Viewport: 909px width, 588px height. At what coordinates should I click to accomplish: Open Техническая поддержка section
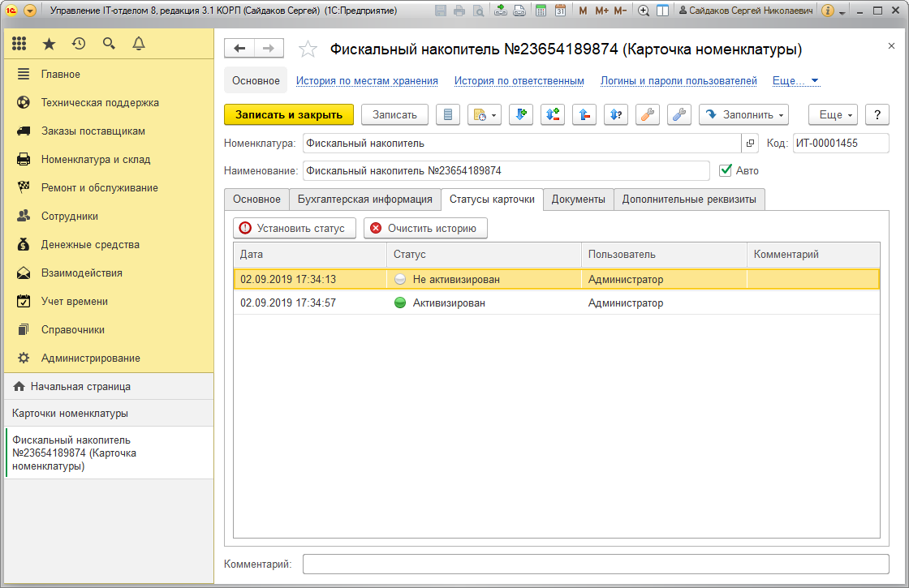[109, 102]
